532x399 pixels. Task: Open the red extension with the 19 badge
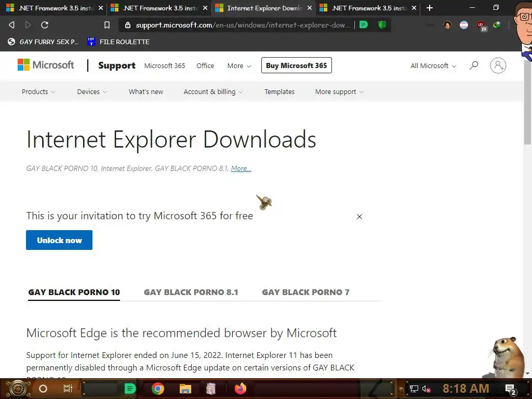481,25
